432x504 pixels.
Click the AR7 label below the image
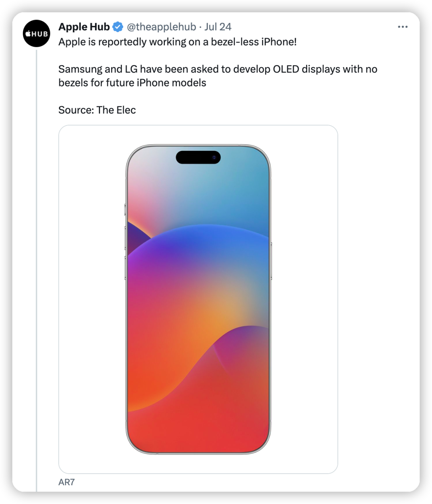pos(66,482)
